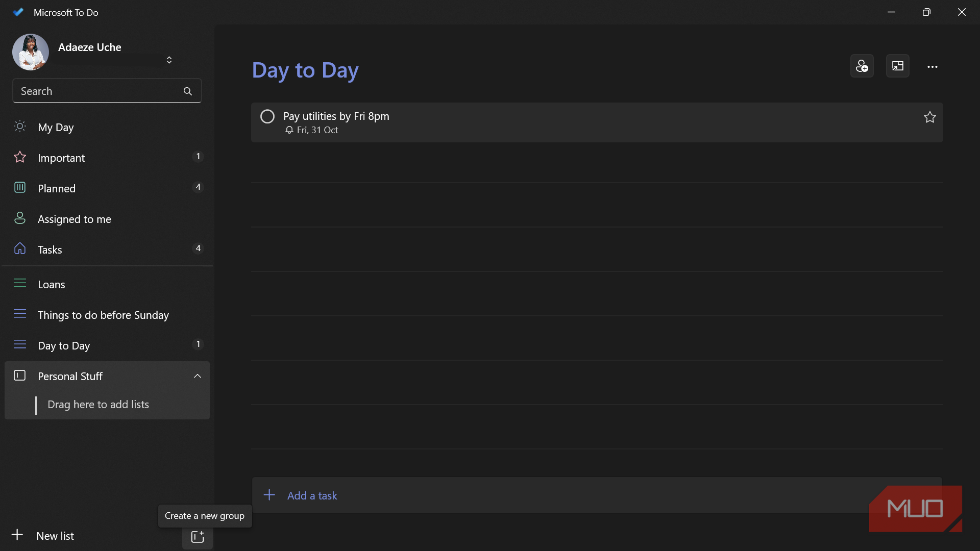Screen dimensions: 980x551
Task: Minimize the Microsoft To Do window
Action: pos(892,12)
